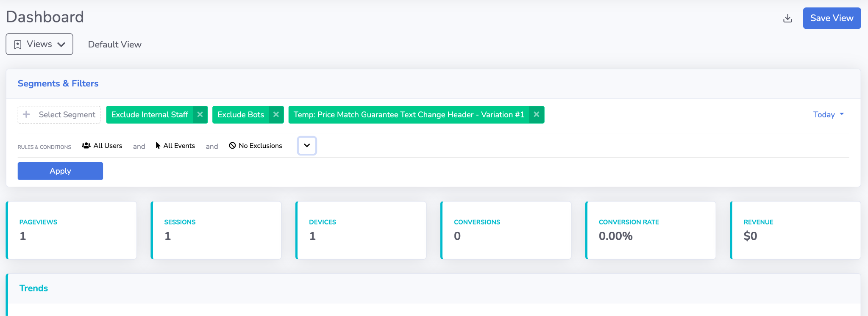This screenshot has width=868, height=316.
Task: Click the Select Segment field
Action: 67,115
